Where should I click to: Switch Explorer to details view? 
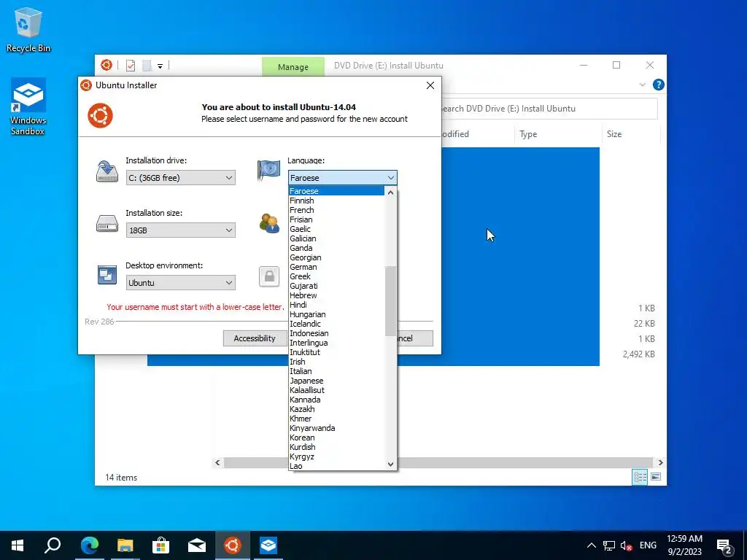640,477
